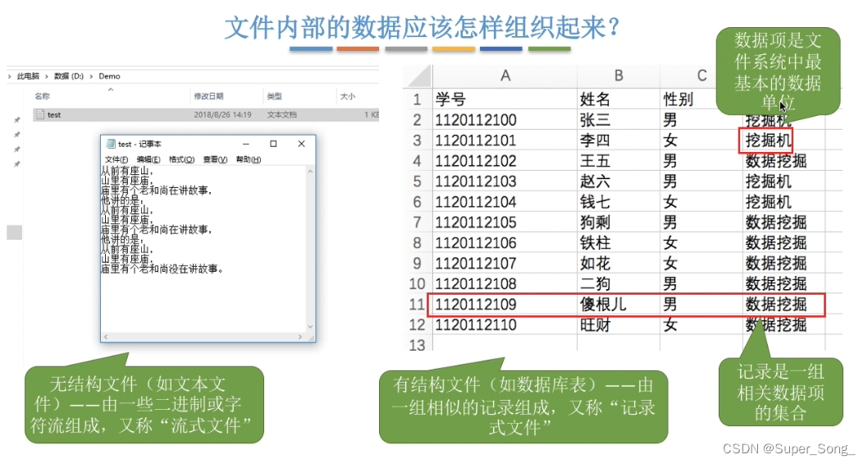Sort by the 大小 column header

tap(347, 96)
